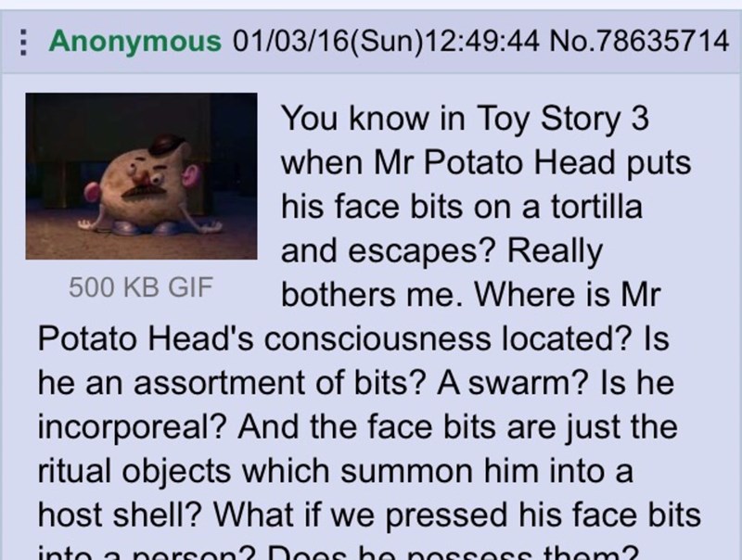Click the phrase "Really bothers me" start "Really"

(x=555, y=251)
